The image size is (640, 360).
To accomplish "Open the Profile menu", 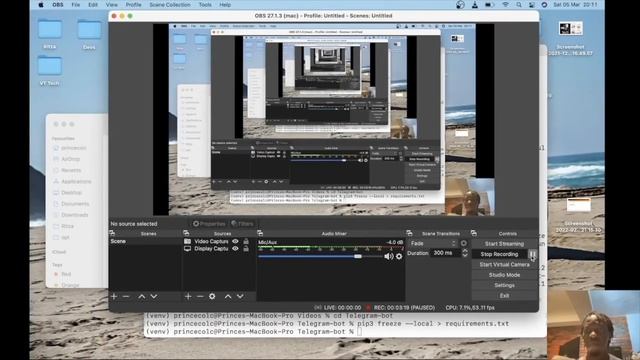I will 133,5.
